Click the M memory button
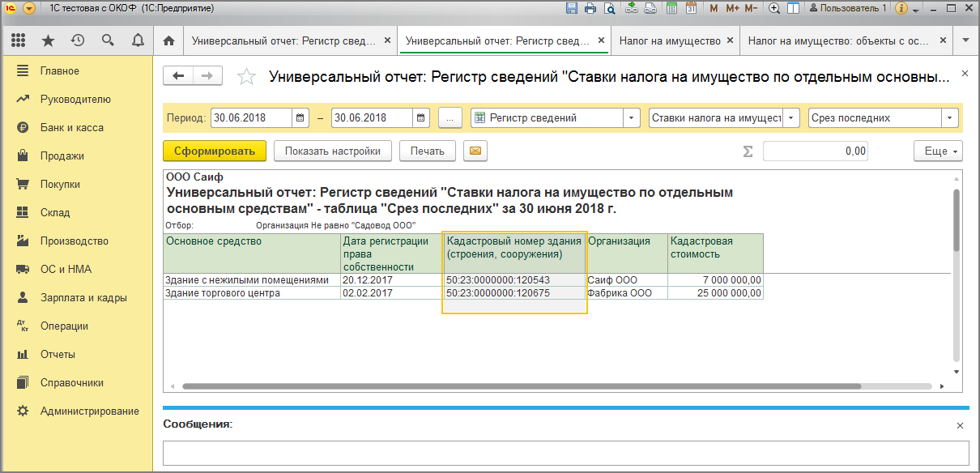The width and height of the screenshot is (980, 473). point(714,8)
